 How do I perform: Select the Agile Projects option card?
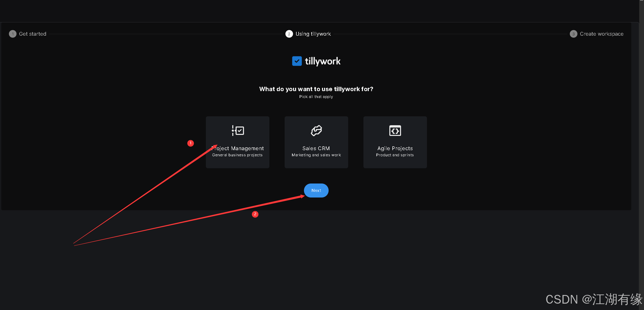coord(395,142)
